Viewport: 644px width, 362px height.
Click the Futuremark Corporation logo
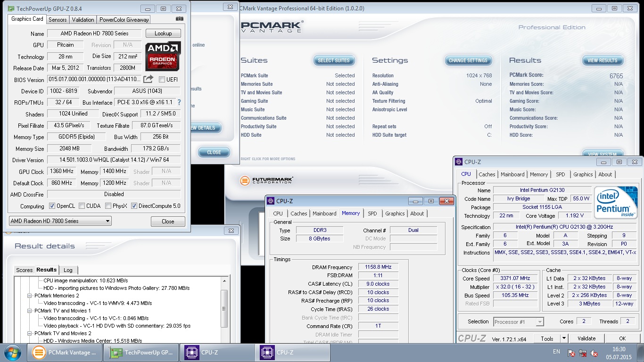(x=266, y=181)
